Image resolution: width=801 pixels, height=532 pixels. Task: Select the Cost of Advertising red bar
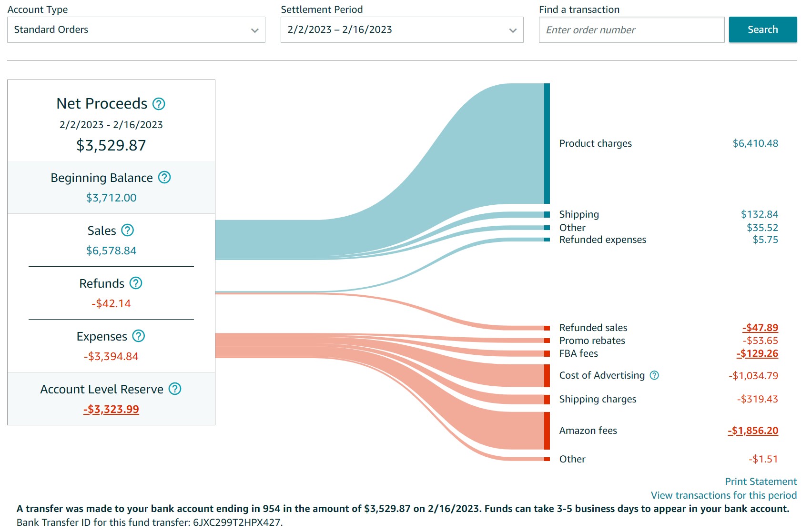tap(547, 375)
